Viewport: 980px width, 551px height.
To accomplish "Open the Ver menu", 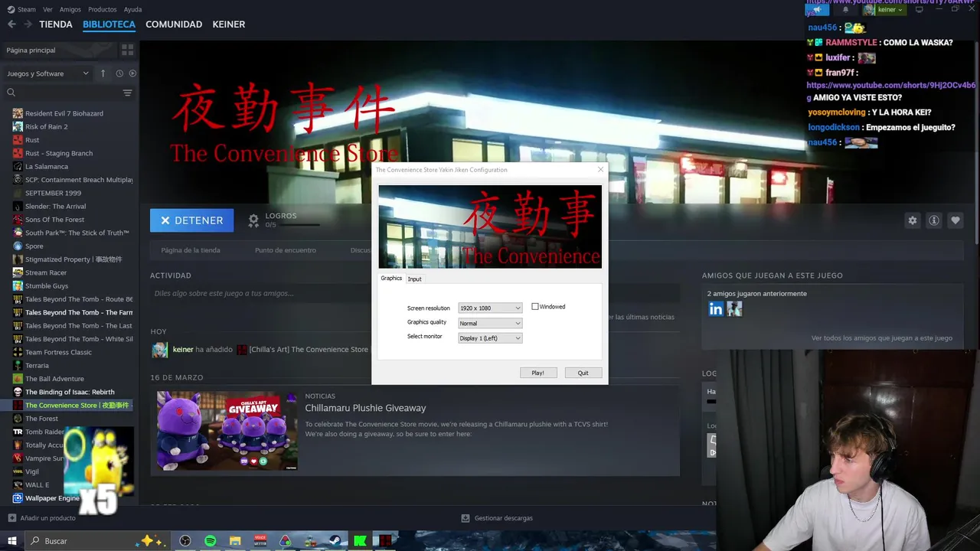I will tap(48, 10).
